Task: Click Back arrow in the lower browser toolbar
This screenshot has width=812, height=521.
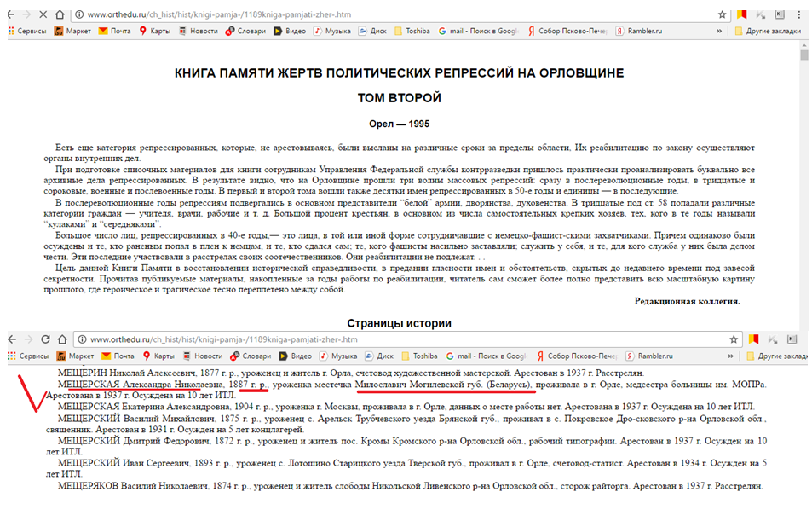Action: pyautogui.click(x=12, y=339)
